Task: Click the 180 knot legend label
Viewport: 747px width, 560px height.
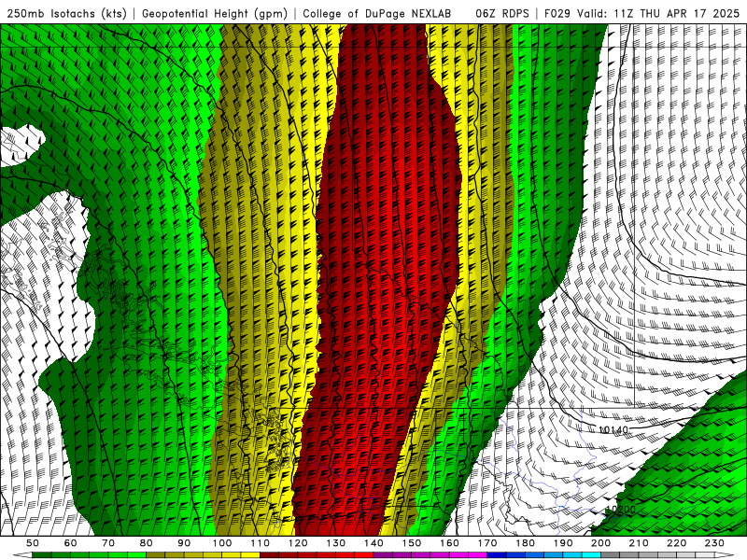Action: [x=526, y=543]
